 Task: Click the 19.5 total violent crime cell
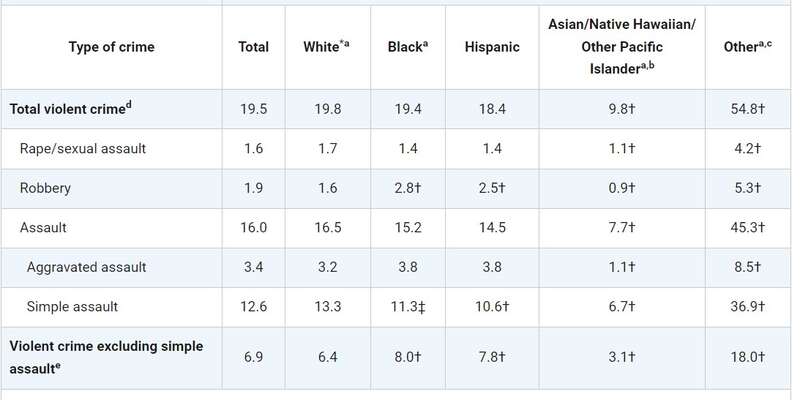coord(253,109)
